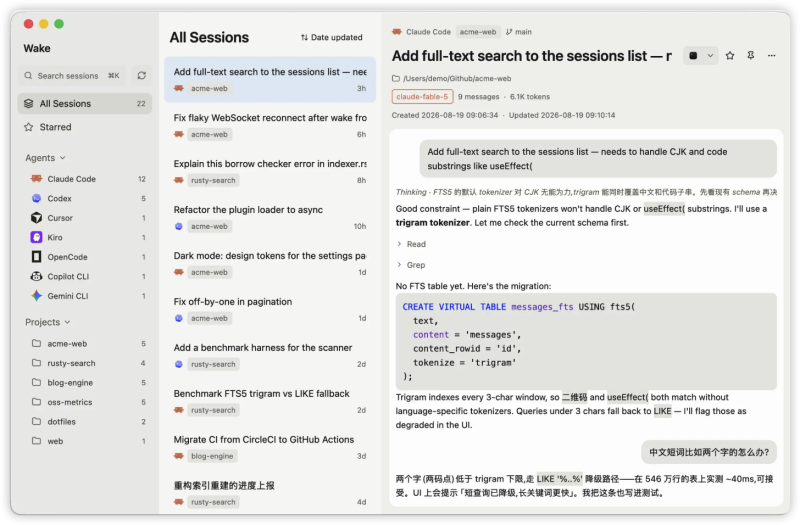This screenshot has height=525, width=800.
Task: Click the acme-web project folder icon in sidebar
Action: point(36,343)
